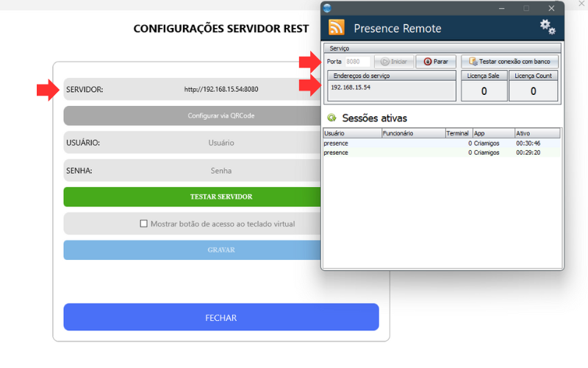The image size is (588, 368).
Task: Select service address 192.168.15.54
Action: 351,87
